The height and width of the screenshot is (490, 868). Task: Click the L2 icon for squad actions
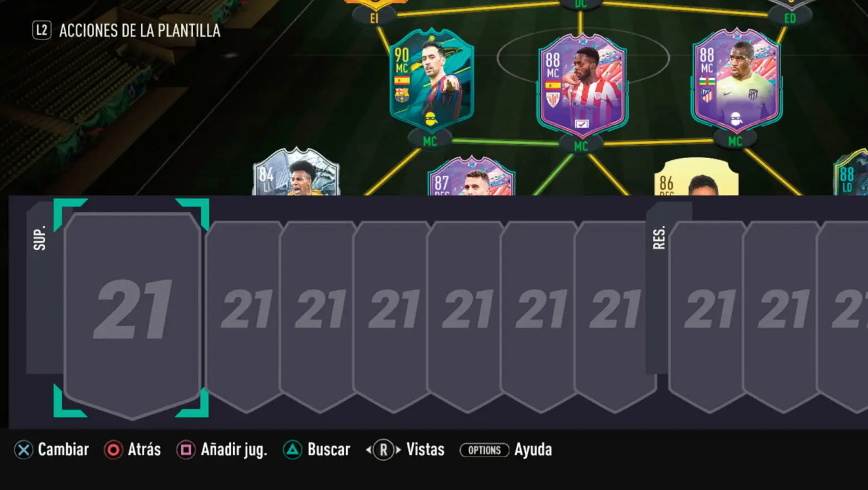(42, 30)
